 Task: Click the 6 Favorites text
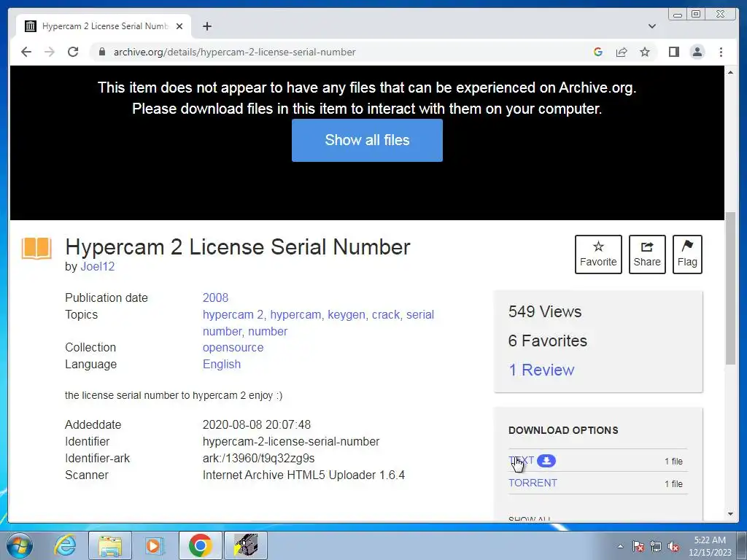tap(547, 341)
